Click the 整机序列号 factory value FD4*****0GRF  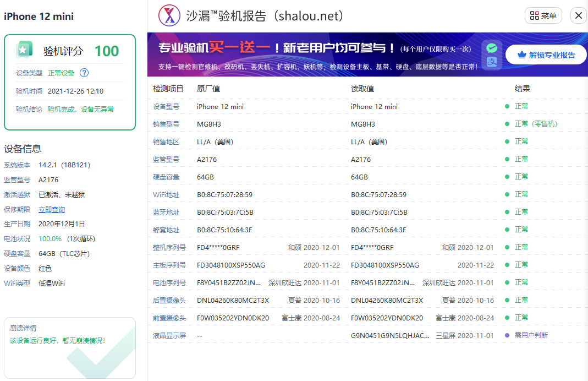pos(218,248)
